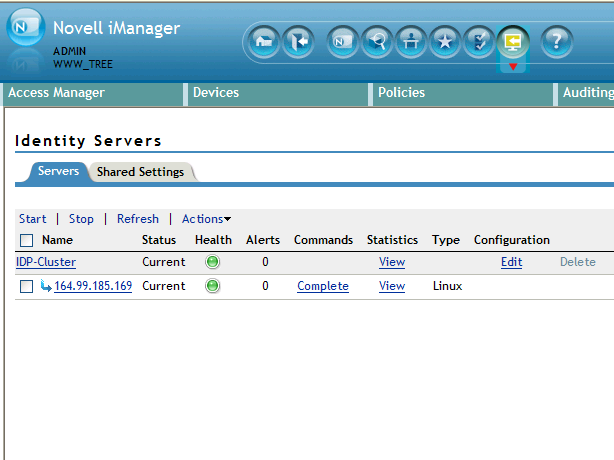Click the ADMIN user name text

tap(69, 51)
